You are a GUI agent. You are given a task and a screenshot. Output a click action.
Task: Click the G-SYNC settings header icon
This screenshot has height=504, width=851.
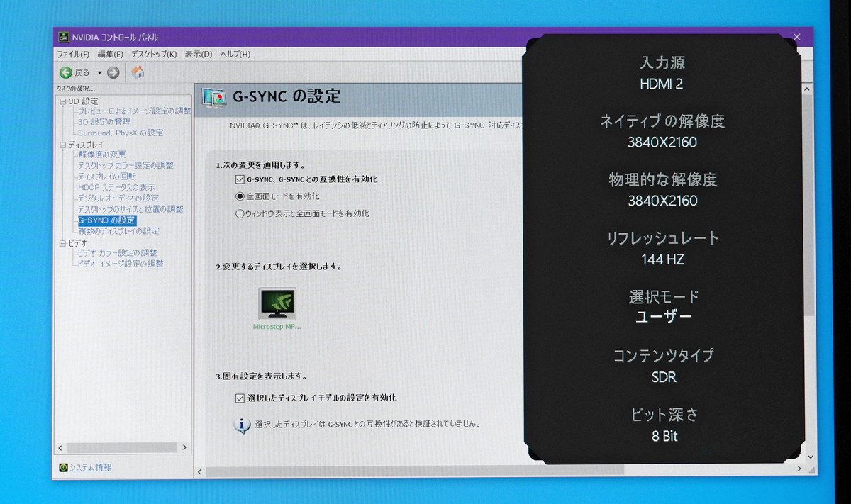tap(215, 98)
